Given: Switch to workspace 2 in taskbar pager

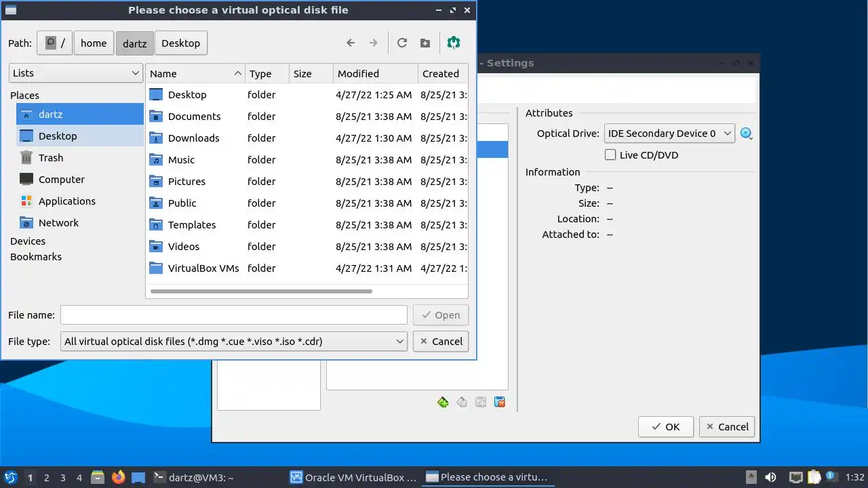Looking at the screenshot, I should [x=46, y=478].
